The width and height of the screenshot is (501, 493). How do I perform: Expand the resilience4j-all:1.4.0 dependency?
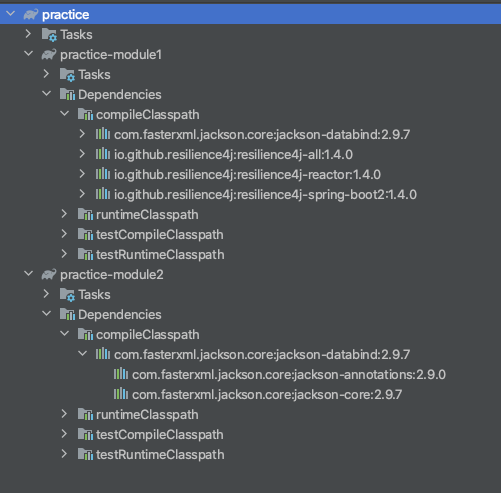click(x=82, y=154)
